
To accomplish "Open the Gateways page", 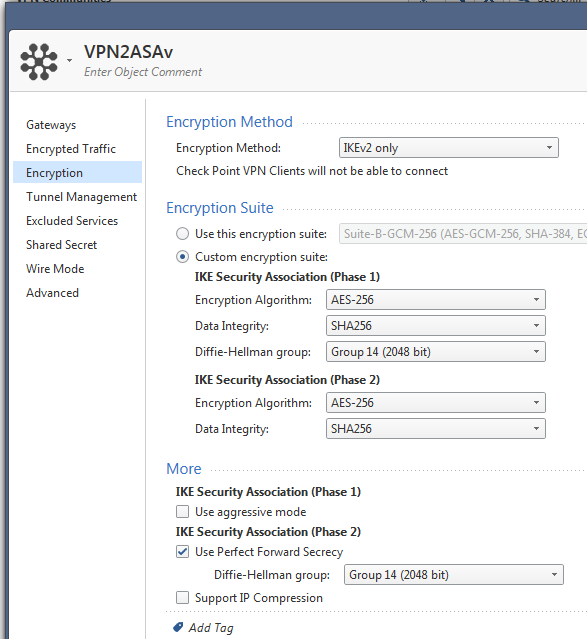I will coord(51,125).
